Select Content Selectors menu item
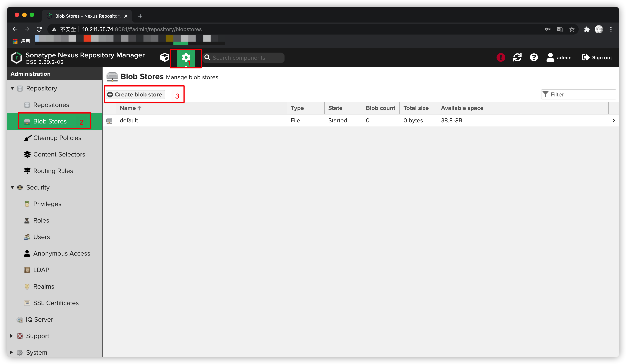Viewport: 626px width, 364px height. tap(59, 154)
